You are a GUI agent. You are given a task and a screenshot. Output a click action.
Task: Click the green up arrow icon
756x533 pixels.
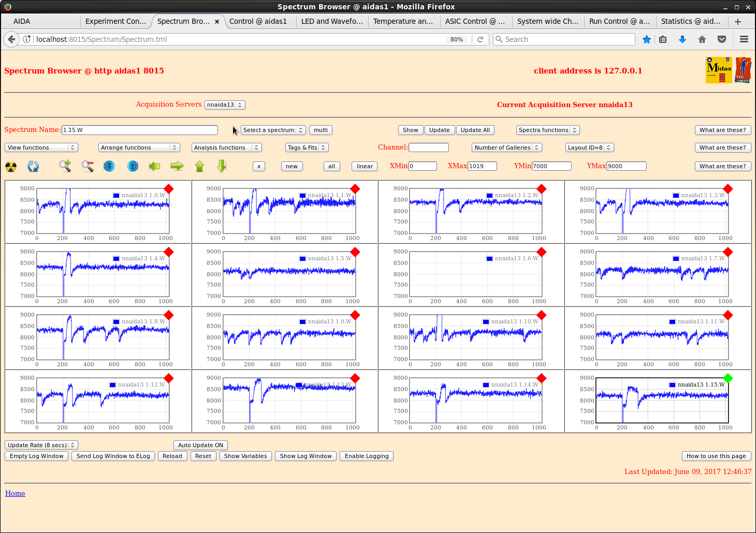[x=200, y=166]
